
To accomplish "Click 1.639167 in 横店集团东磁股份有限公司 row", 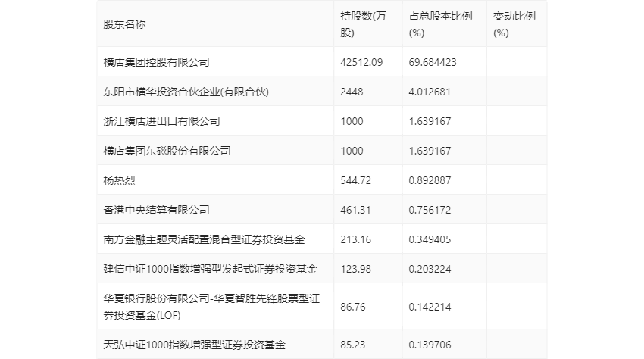I will pyautogui.click(x=430, y=151).
